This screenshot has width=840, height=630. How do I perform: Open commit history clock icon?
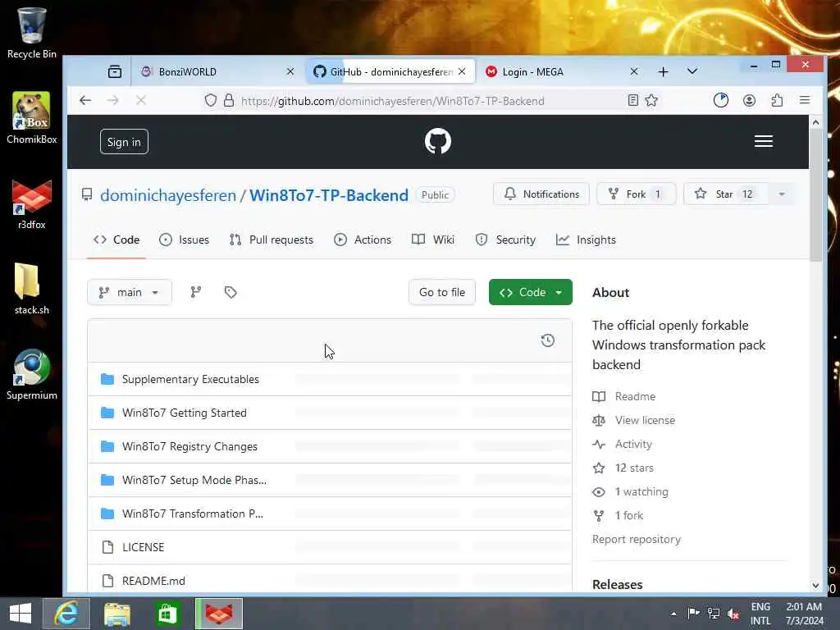tap(547, 340)
